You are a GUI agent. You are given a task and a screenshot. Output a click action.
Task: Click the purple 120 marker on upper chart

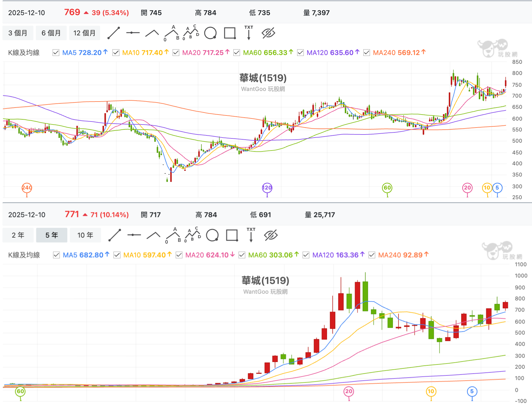[x=267, y=188]
